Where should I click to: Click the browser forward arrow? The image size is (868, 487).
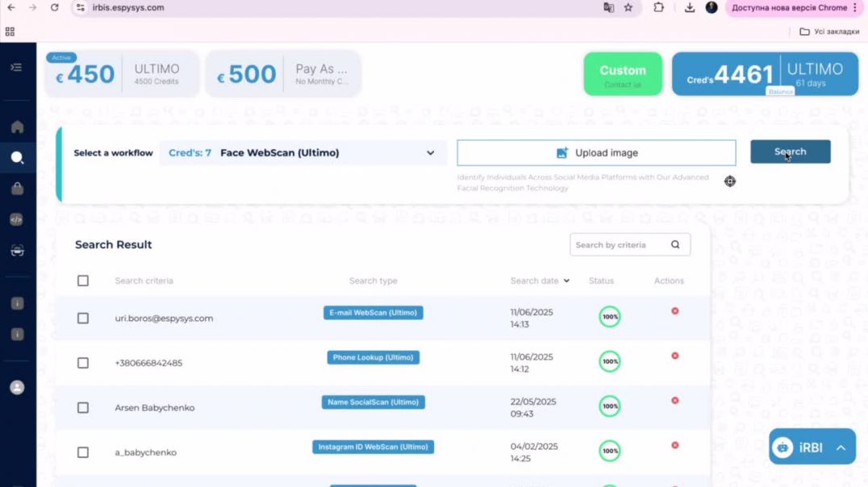(x=32, y=8)
